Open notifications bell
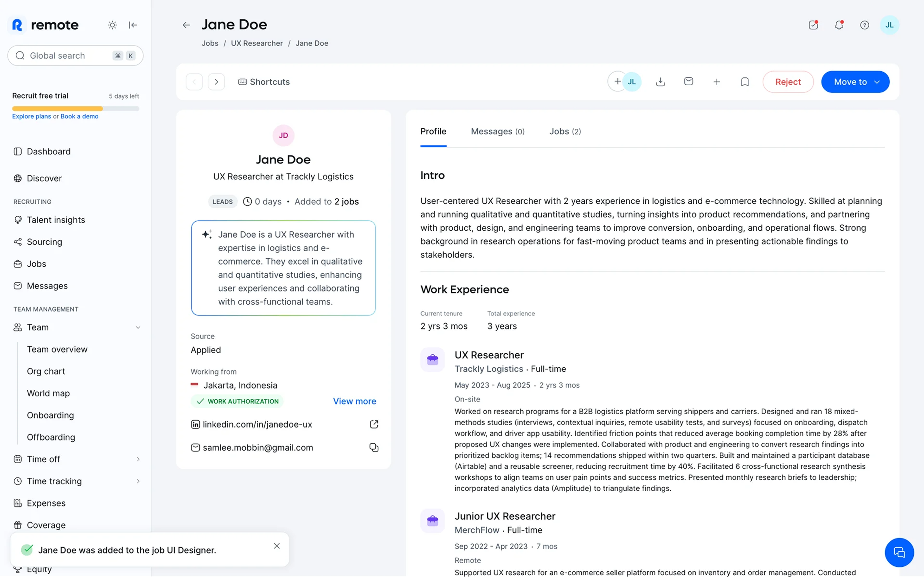 [x=839, y=25]
